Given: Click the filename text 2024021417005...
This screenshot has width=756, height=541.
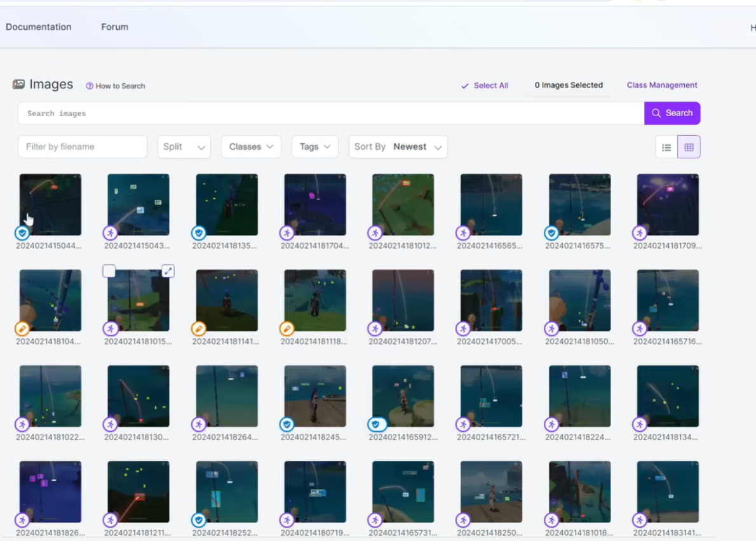Looking at the screenshot, I should pos(489,342).
